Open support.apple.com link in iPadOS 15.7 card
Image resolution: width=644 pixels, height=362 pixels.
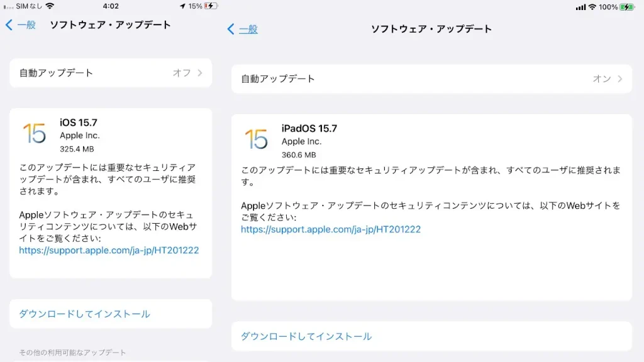tap(331, 229)
